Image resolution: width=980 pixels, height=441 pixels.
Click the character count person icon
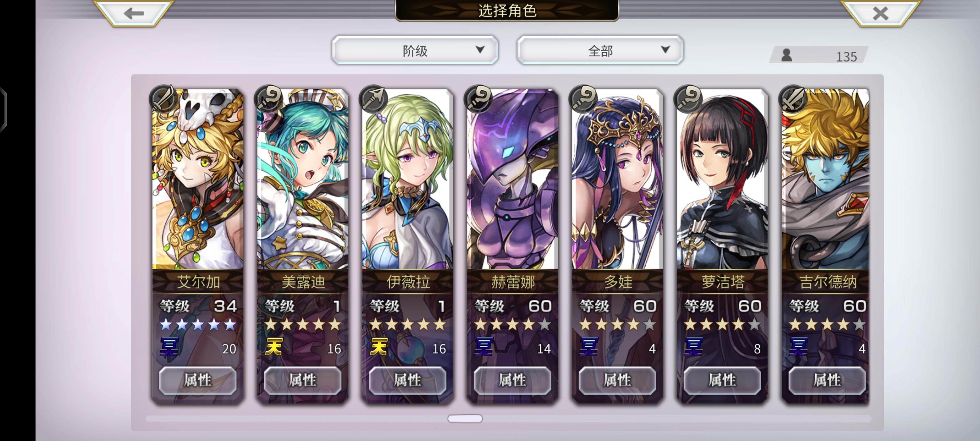tap(786, 55)
